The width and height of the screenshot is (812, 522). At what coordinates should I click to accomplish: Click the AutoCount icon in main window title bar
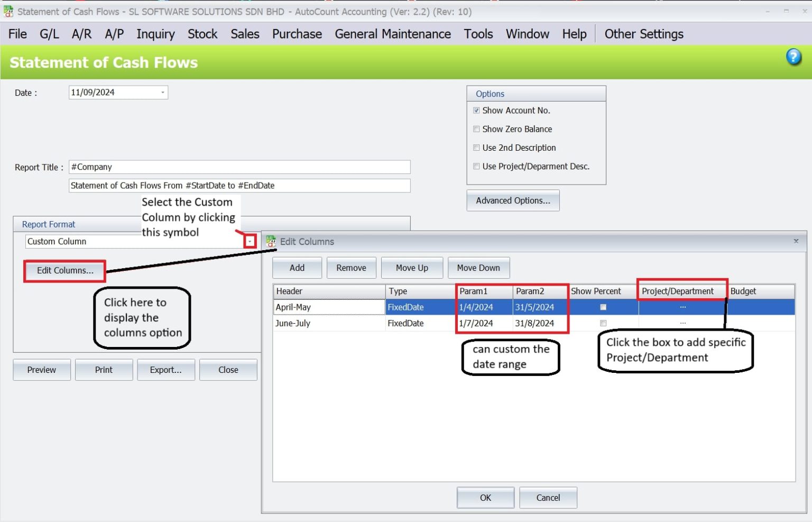pyautogui.click(x=7, y=11)
